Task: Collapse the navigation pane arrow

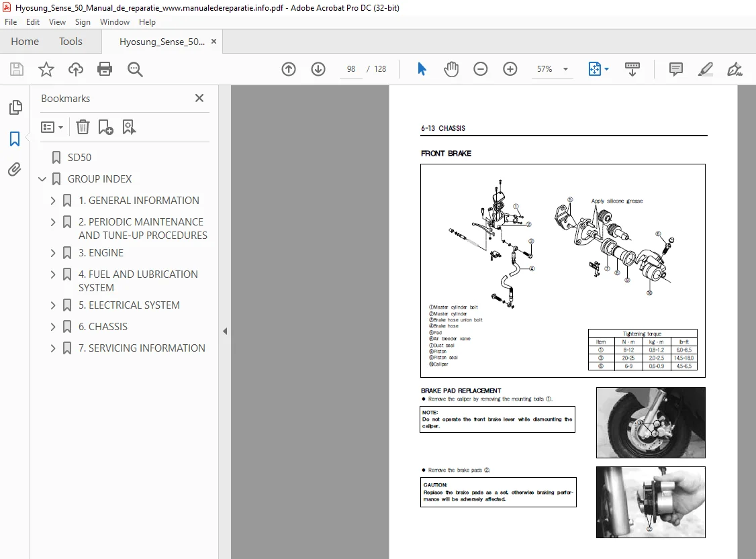Action: (x=225, y=331)
